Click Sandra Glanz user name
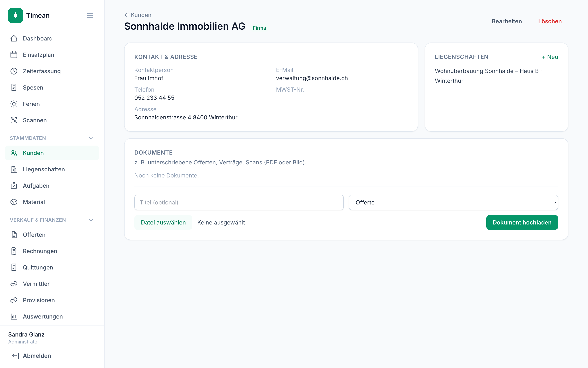 (x=26, y=334)
